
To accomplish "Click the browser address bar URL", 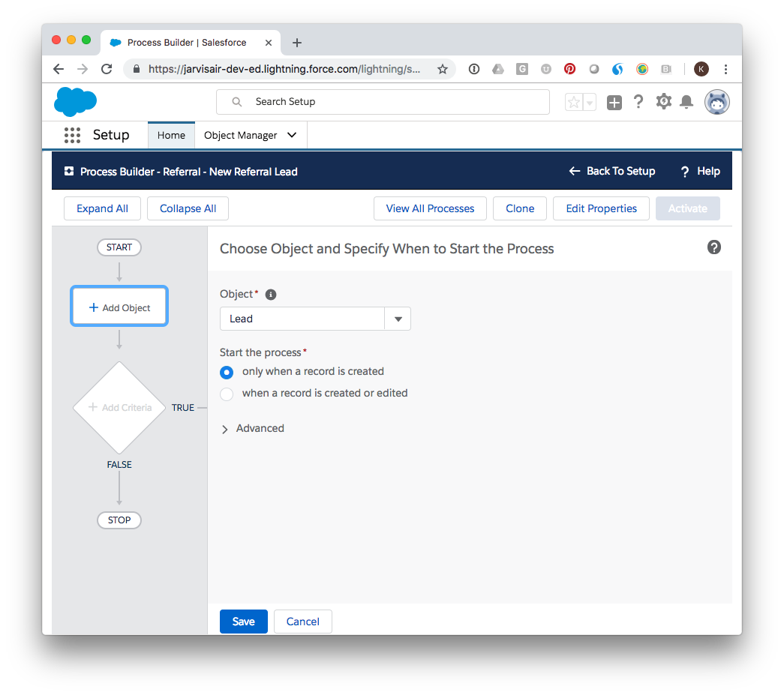I will (x=284, y=69).
